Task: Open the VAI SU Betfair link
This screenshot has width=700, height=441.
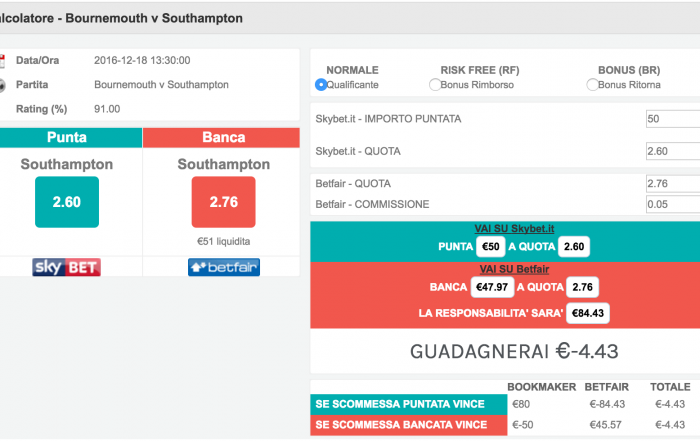Action: [x=514, y=269]
